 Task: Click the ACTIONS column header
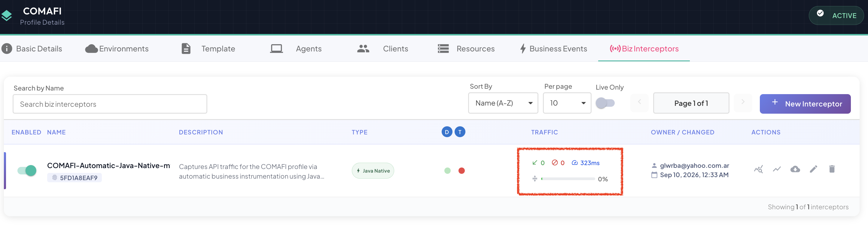coord(766,132)
